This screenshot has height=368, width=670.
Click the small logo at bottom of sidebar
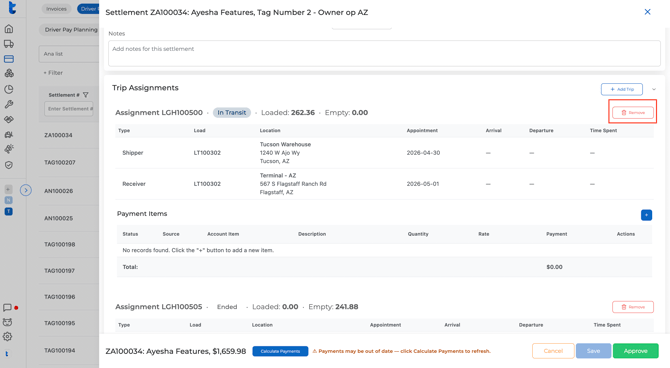[x=7, y=354]
